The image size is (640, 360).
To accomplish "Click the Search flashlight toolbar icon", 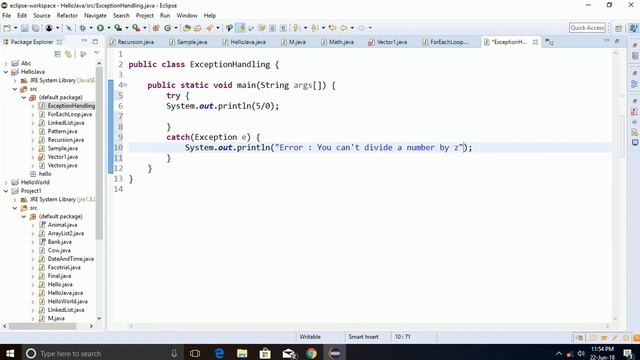I will (x=209, y=28).
